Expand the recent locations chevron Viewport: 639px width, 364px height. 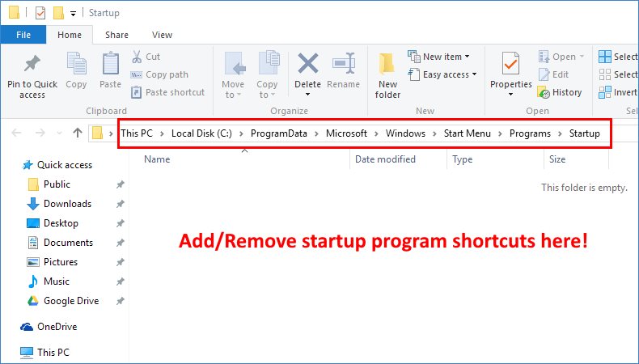coord(59,133)
